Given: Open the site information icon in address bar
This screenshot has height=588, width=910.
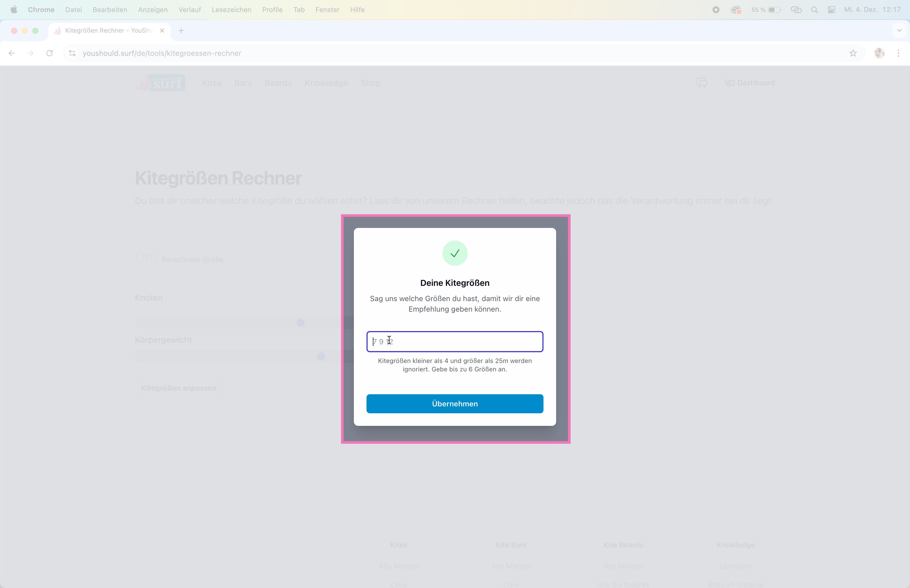Looking at the screenshot, I should (x=72, y=53).
